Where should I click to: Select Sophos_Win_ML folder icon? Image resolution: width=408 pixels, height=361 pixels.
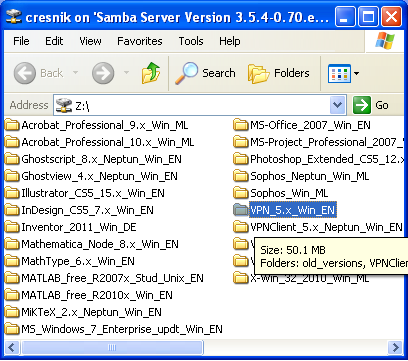click(x=241, y=193)
